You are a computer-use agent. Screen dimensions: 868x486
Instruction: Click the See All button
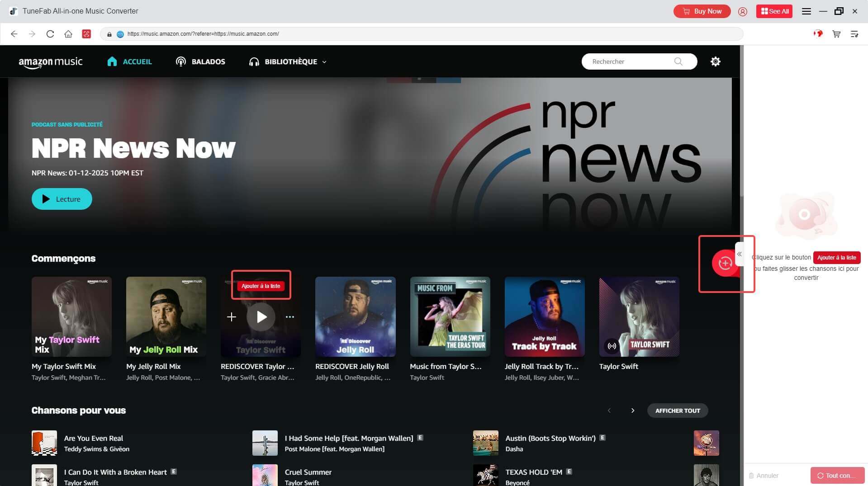tap(774, 11)
